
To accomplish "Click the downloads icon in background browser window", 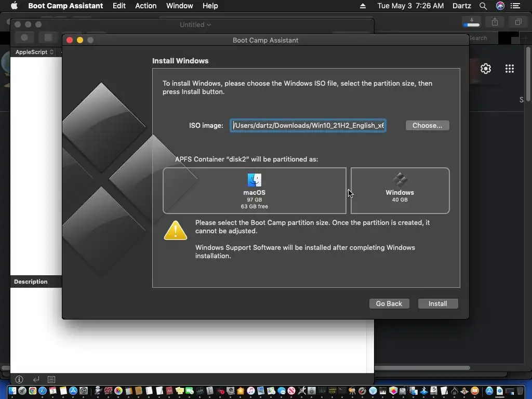I will pyautogui.click(x=472, y=22).
